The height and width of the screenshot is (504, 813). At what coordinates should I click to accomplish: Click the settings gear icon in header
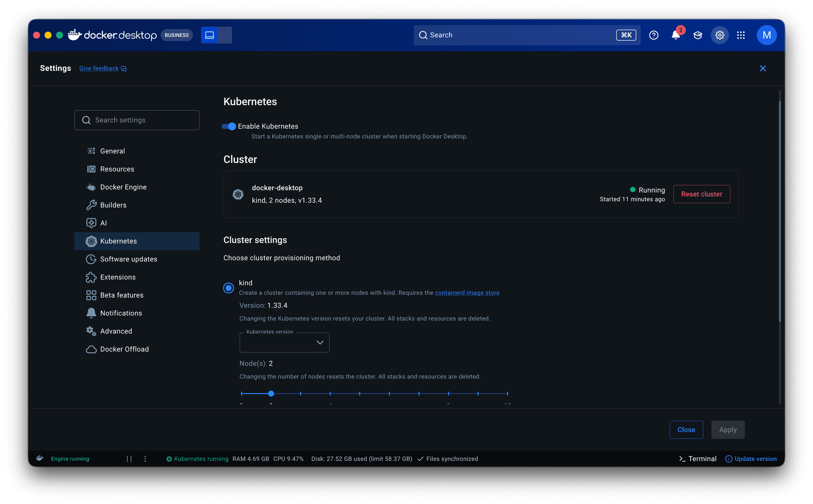[719, 35]
